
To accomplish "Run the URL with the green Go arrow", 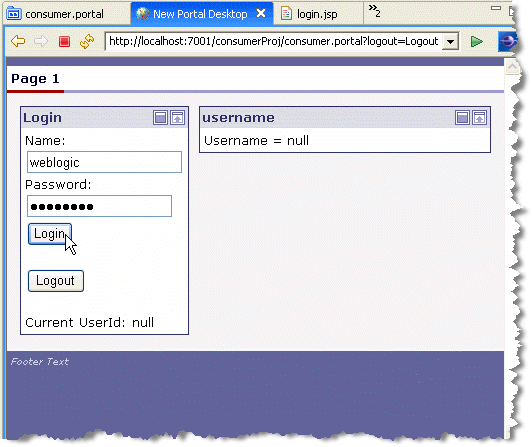I will (477, 41).
